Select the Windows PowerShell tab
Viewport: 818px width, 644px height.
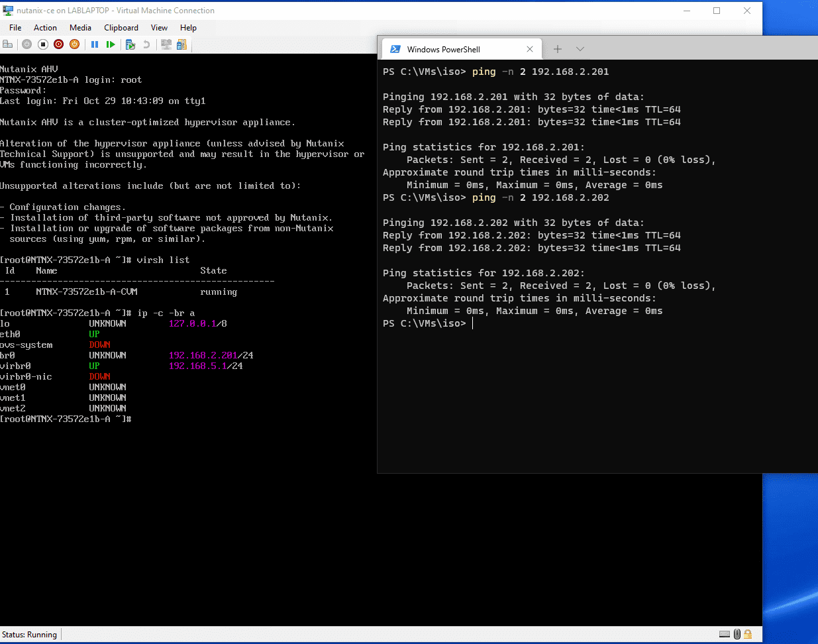450,49
